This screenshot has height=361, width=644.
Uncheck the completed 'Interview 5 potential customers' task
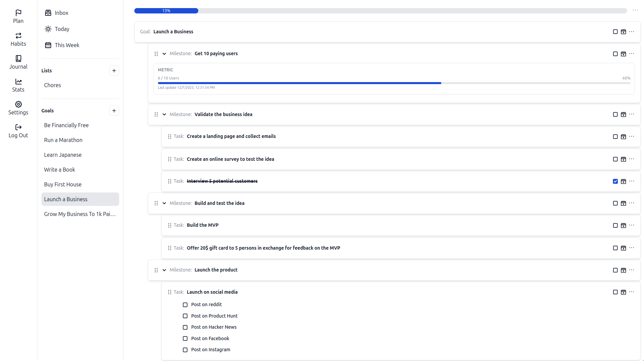point(615,181)
